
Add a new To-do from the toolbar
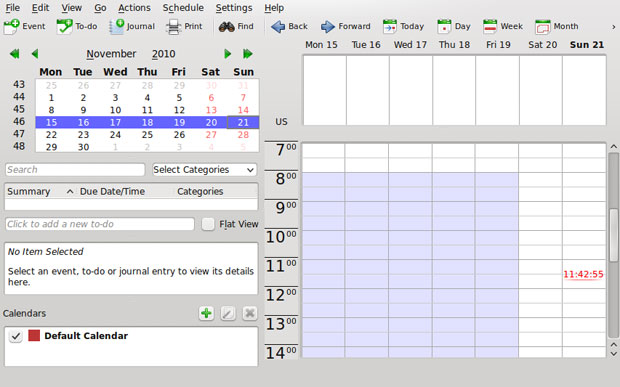click(77, 26)
